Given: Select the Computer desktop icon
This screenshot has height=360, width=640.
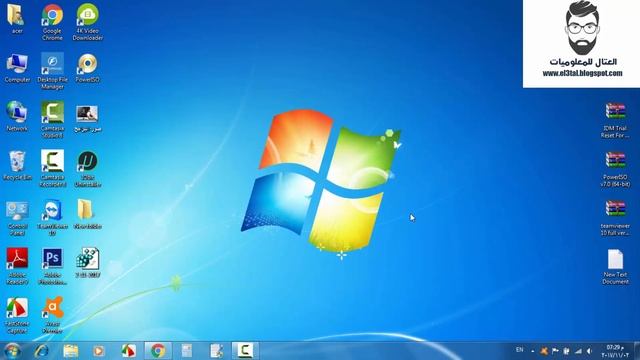Looking at the screenshot, I should tap(17, 68).
